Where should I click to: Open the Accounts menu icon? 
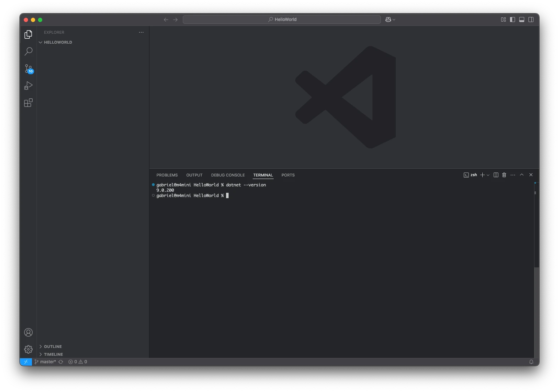click(x=28, y=332)
